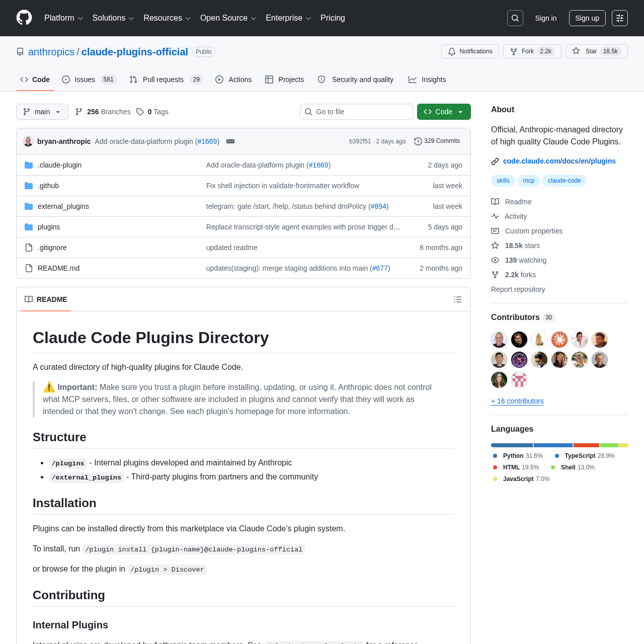Click bryan-anthropic's avatar in commit row
This screenshot has height=644, width=644.
pos(28,141)
